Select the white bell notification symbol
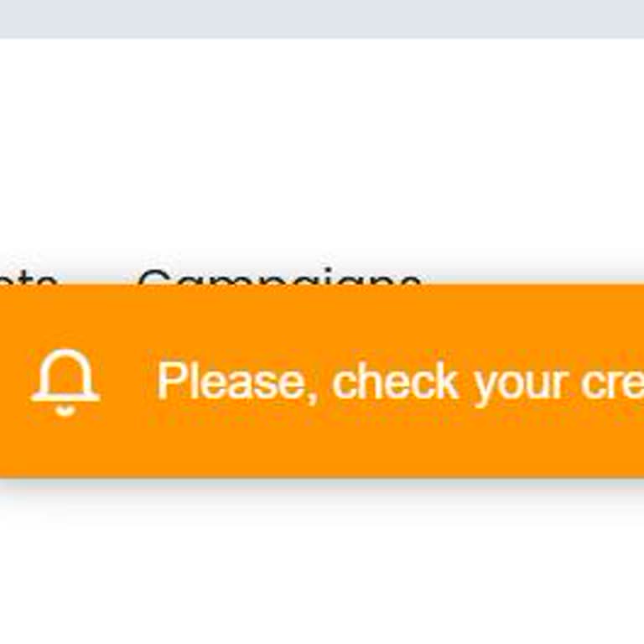 point(65,382)
